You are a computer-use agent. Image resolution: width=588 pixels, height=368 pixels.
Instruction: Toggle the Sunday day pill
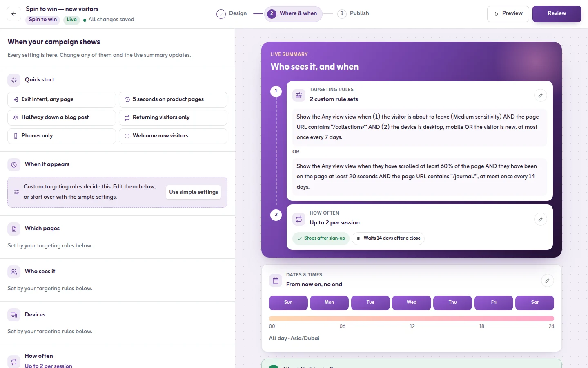coord(288,303)
